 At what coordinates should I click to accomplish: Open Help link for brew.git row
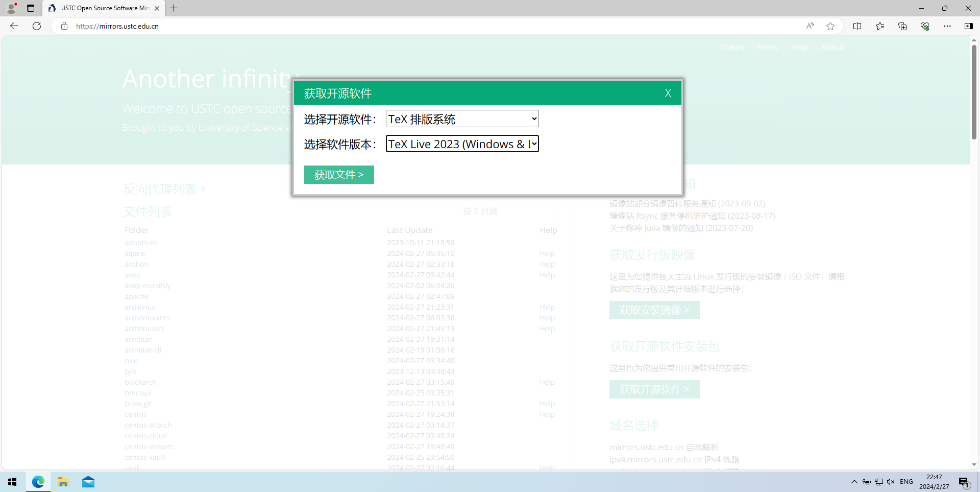pos(547,404)
